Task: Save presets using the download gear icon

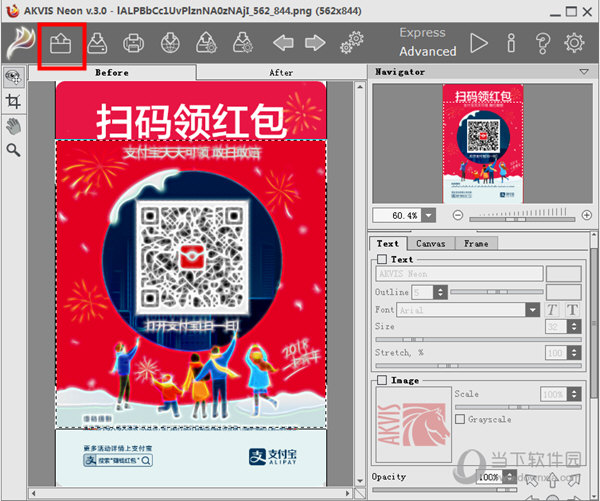Action: coord(243,43)
